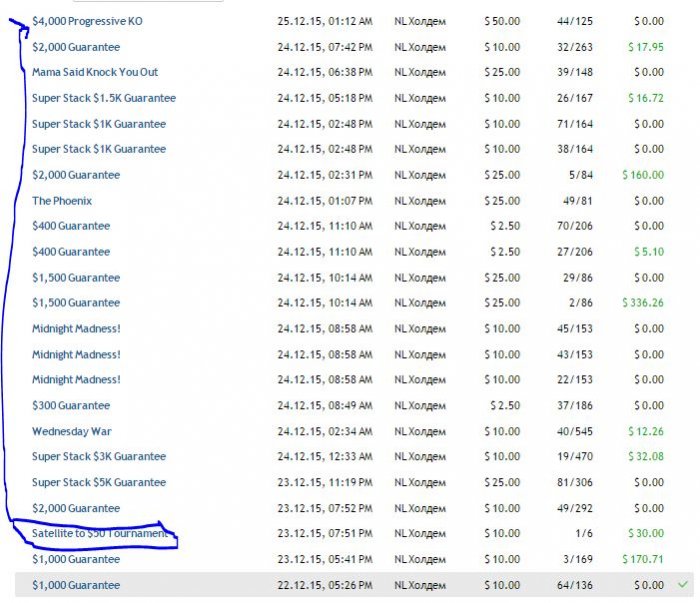Click the date 25.12.15, 01:12 AM
This screenshot has height=603, width=700.
pyautogui.click(x=325, y=21)
